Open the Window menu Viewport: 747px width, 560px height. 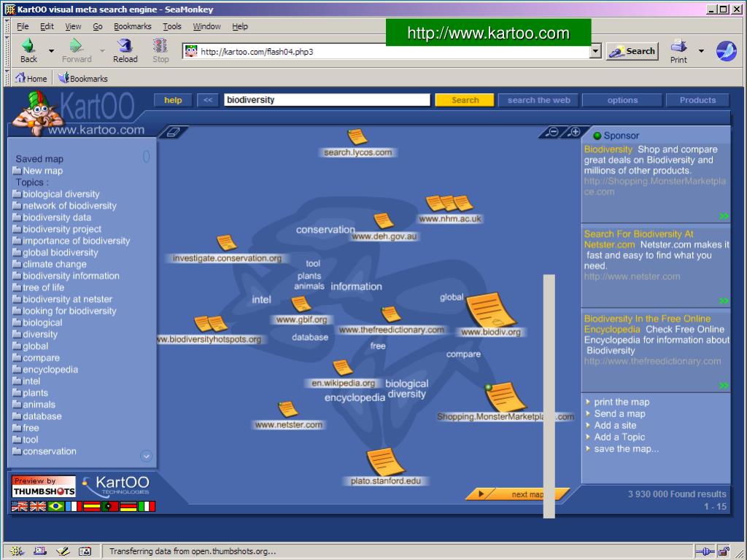point(206,26)
